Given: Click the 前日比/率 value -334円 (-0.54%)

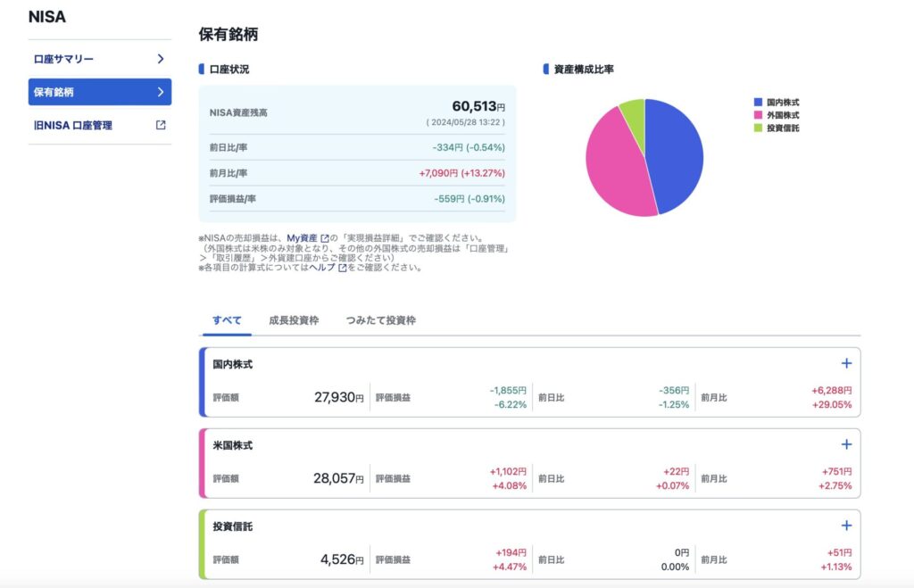Looking at the screenshot, I should pos(469,147).
